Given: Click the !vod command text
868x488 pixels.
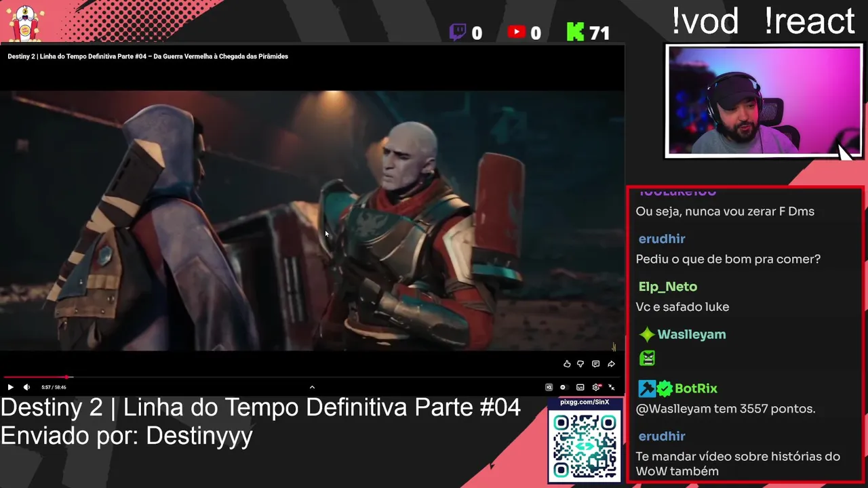Looking at the screenshot, I should coord(705,21).
